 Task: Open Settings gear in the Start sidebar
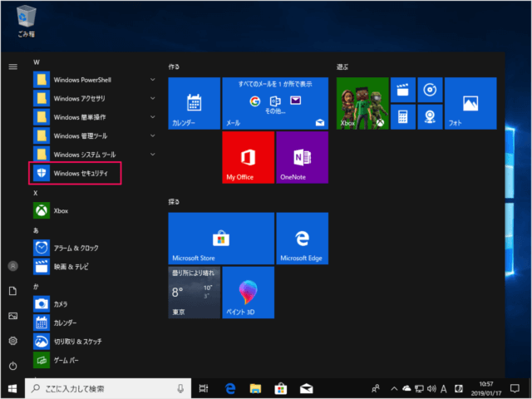click(x=12, y=341)
